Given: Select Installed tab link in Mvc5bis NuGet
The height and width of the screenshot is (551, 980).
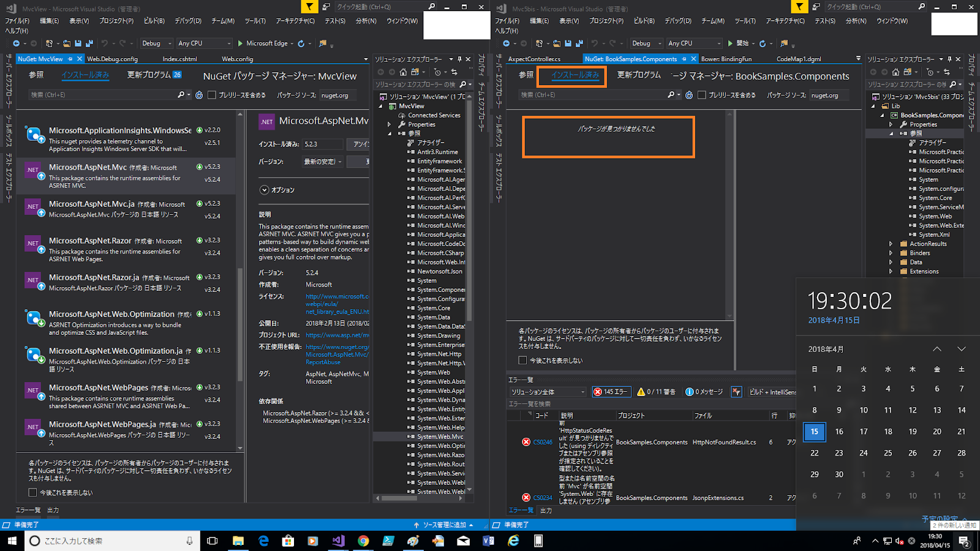Looking at the screenshot, I should pos(575,75).
